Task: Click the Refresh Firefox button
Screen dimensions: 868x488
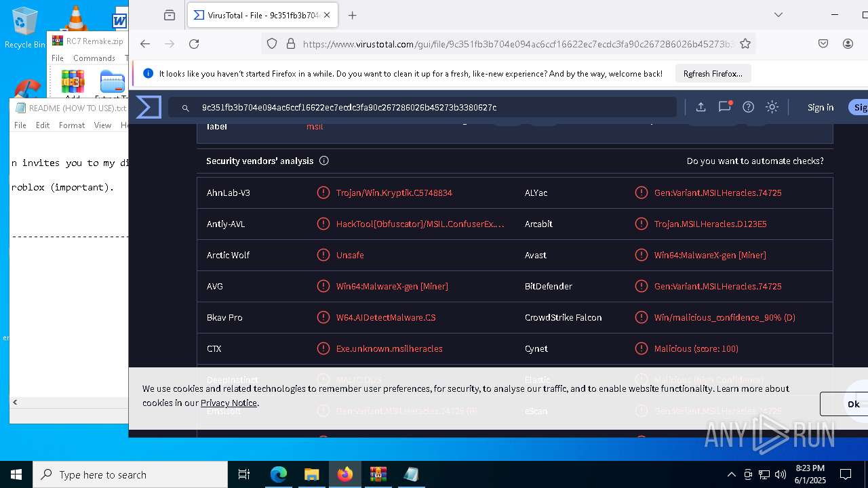Action: coord(713,74)
